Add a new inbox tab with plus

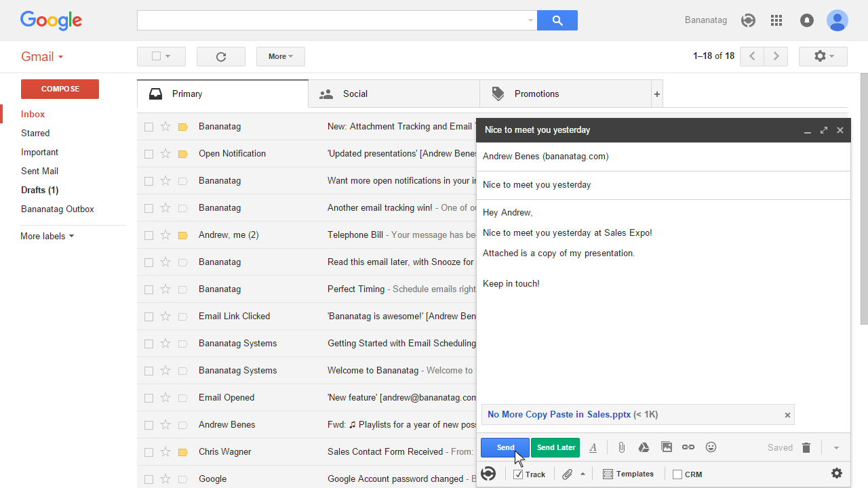(656, 94)
